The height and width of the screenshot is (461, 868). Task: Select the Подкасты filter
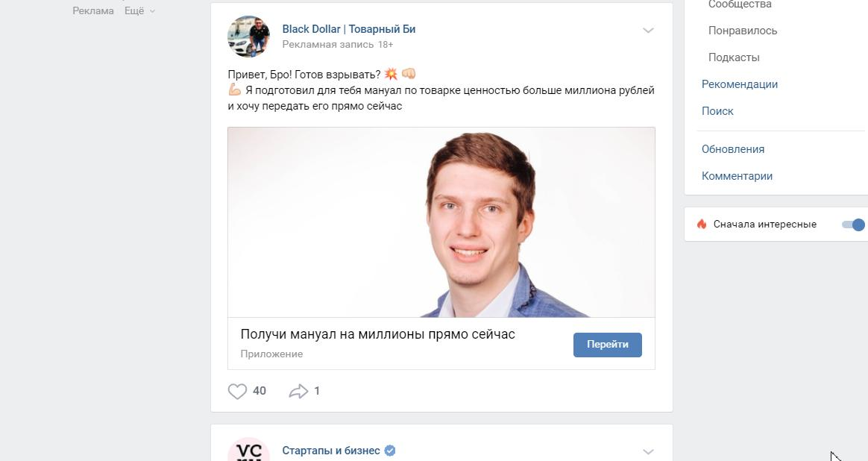[x=734, y=57]
